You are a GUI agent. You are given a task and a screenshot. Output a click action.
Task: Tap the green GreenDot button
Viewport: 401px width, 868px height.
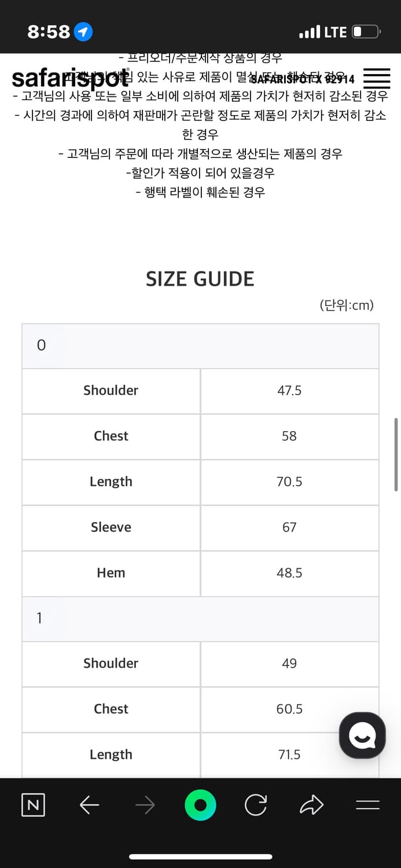click(x=200, y=804)
